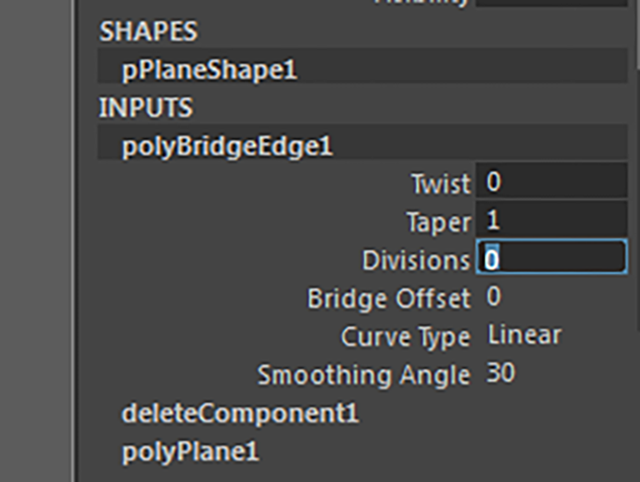Screen dimensions: 640x482
Task: Click the highlighted Divisions value field
Action: pos(551,259)
